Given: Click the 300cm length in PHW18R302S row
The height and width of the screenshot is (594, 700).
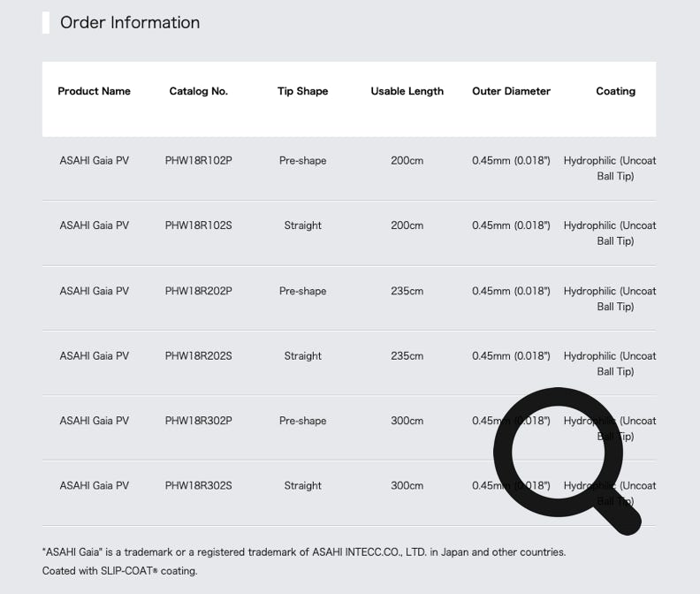Looking at the screenshot, I should click(407, 485).
